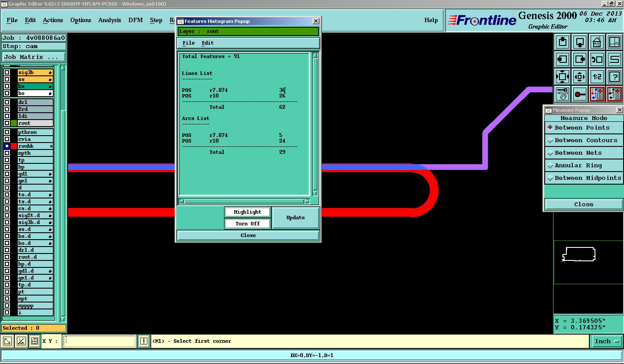The height and width of the screenshot is (364, 624).
Task: Open the wrench and palette settings icon
Action: click(x=562, y=94)
